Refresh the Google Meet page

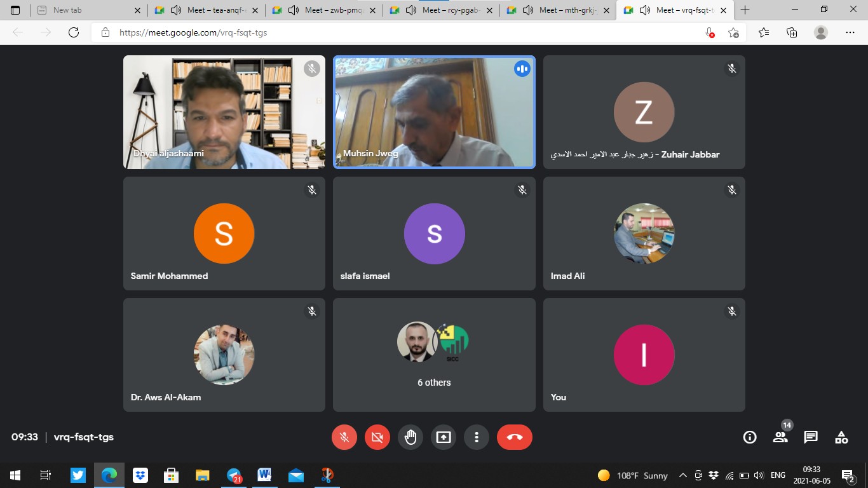[x=74, y=32]
